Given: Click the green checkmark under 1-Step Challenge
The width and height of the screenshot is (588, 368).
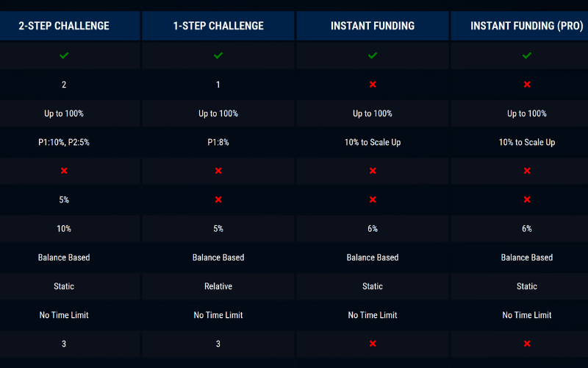Looking at the screenshot, I should [x=218, y=55].
